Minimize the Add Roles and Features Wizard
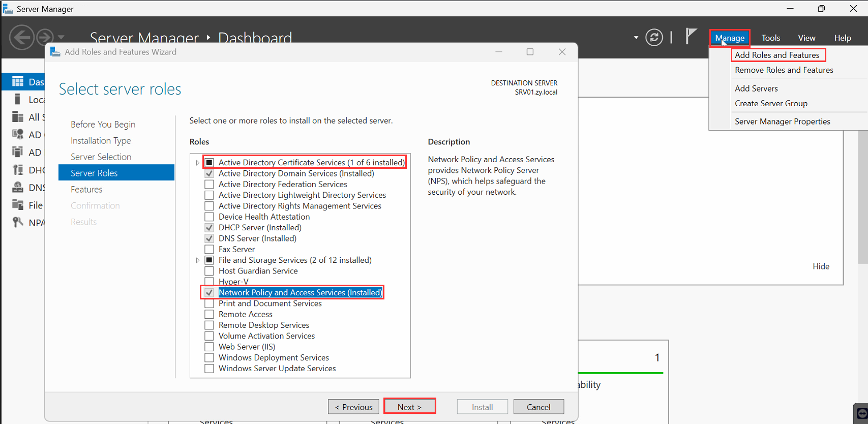This screenshot has height=424, width=868. pyautogui.click(x=499, y=52)
